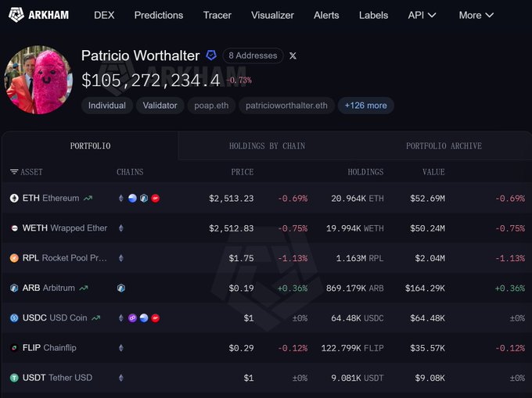
Task: Click the trending arrow next to ARB Arbitrum
Action: click(x=84, y=289)
